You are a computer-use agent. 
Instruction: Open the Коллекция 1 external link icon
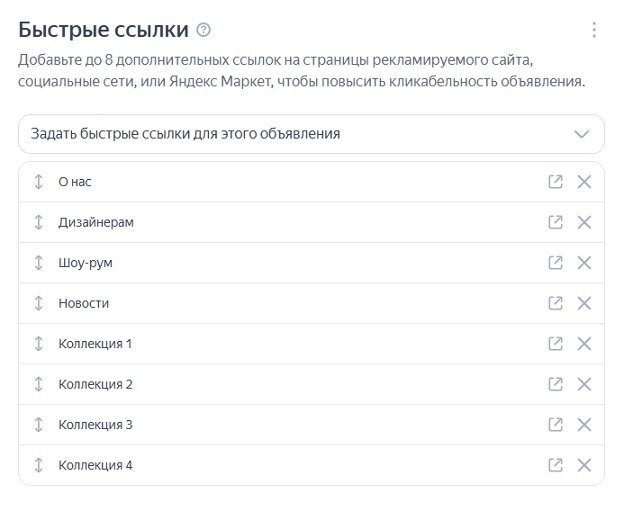coord(555,344)
